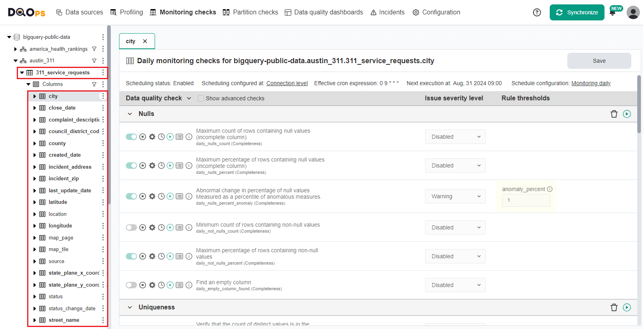This screenshot has height=329, width=644.
Task: Open Data quality dashboards
Action: click(324, 12)
